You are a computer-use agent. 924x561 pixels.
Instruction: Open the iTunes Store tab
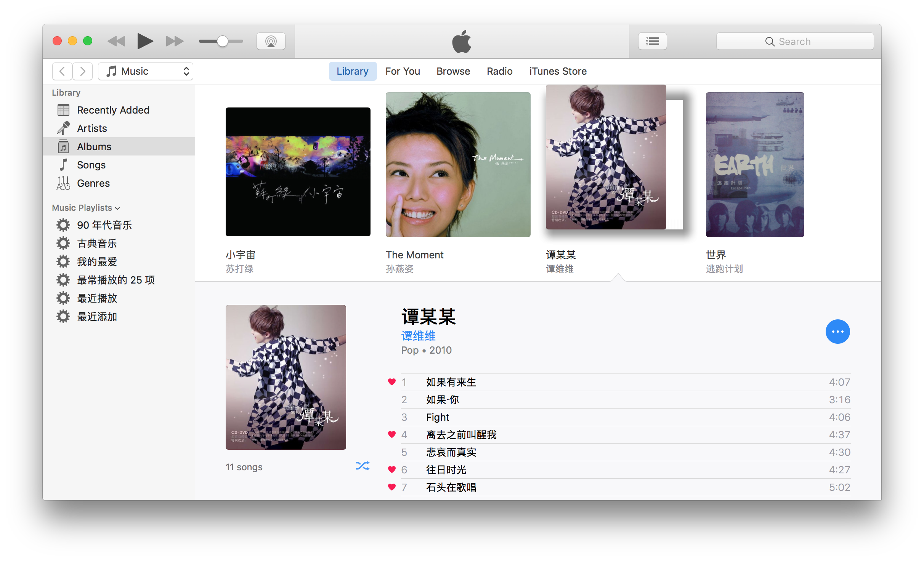point(558,71)
